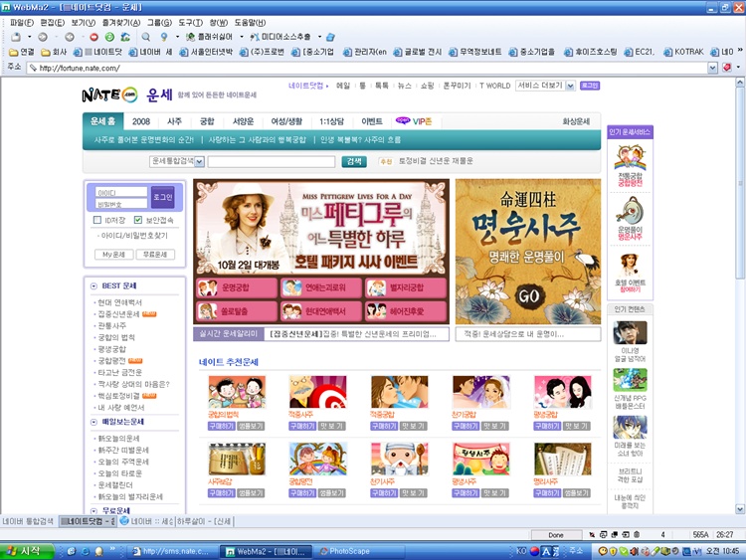Switch to the 1:1상담 tab

pos(331,121)
